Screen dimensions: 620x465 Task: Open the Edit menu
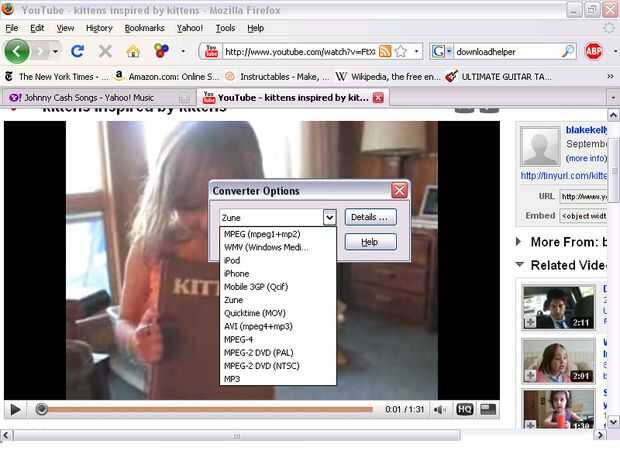tap(37, 28)
